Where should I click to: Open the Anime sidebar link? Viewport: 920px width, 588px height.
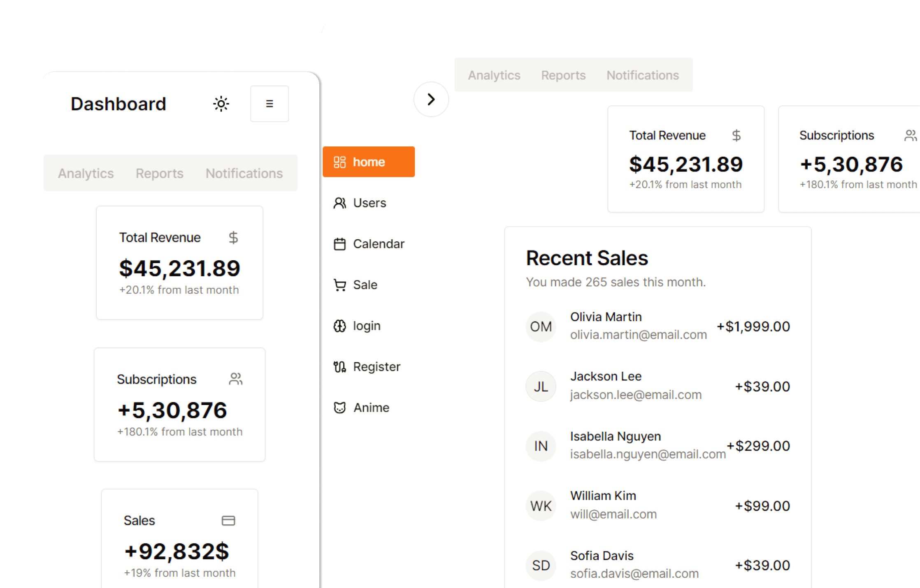pyautogui.click(x=371, y=407)
